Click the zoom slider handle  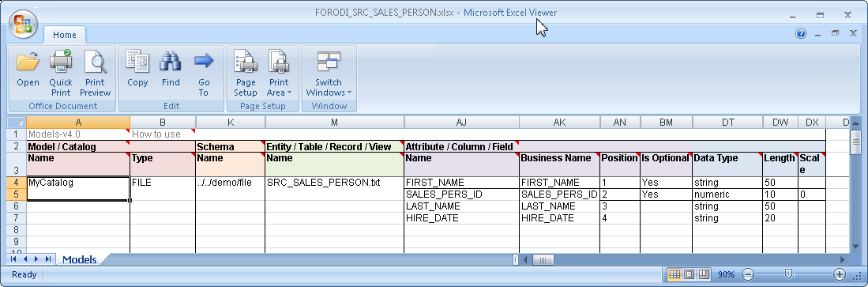[x=789, y=274]
